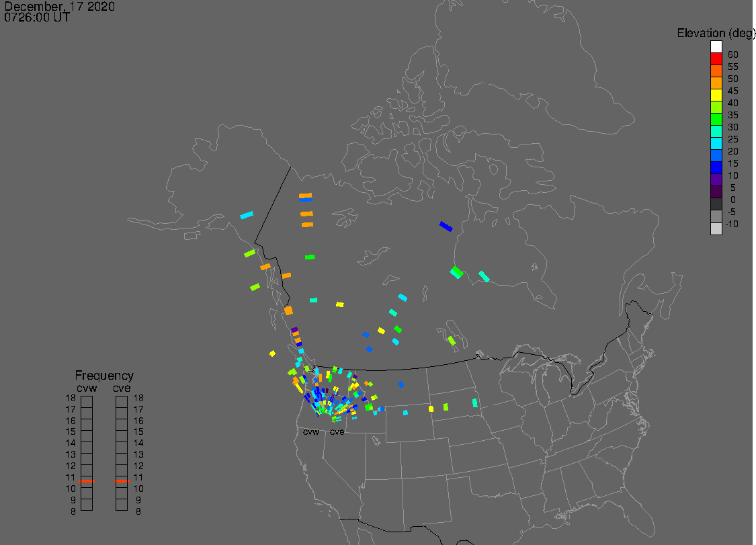Select the red elevation legend swatch

click(x=716, y=59)
